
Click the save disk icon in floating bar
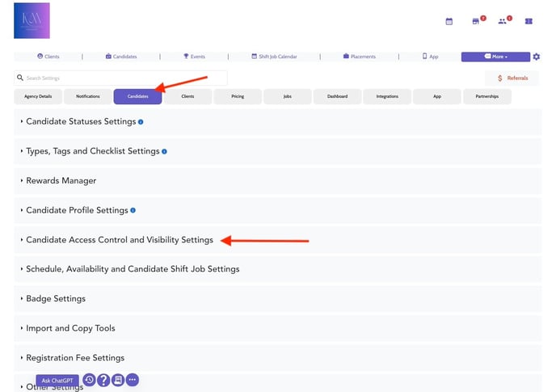(x=118, y=380)
